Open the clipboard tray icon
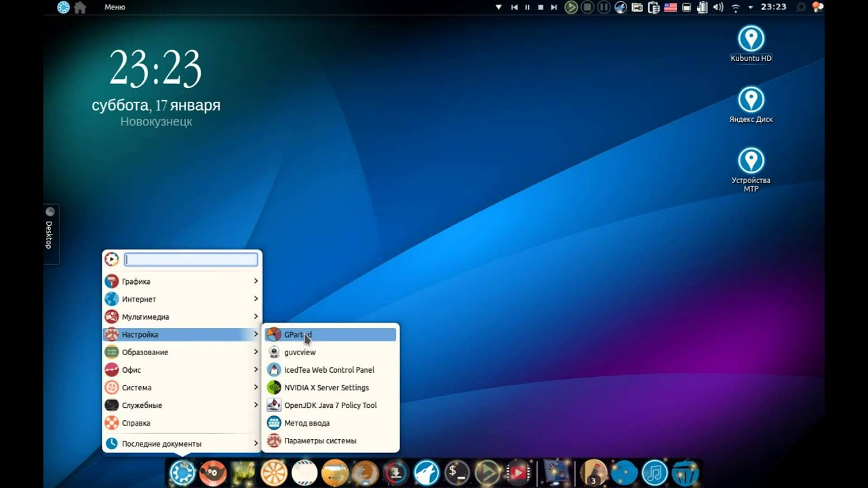The height and width of the screenshot is (488, 868). coord(654,7)
